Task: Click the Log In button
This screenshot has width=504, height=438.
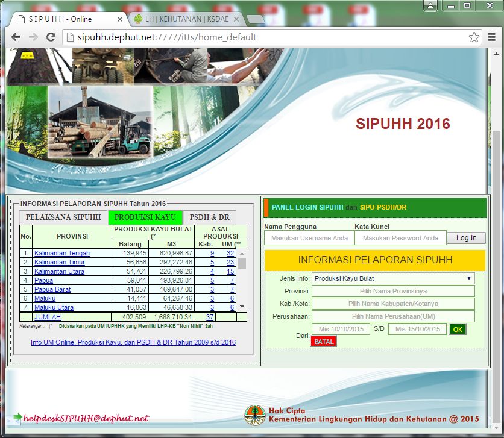Action: tap(467, 238)
